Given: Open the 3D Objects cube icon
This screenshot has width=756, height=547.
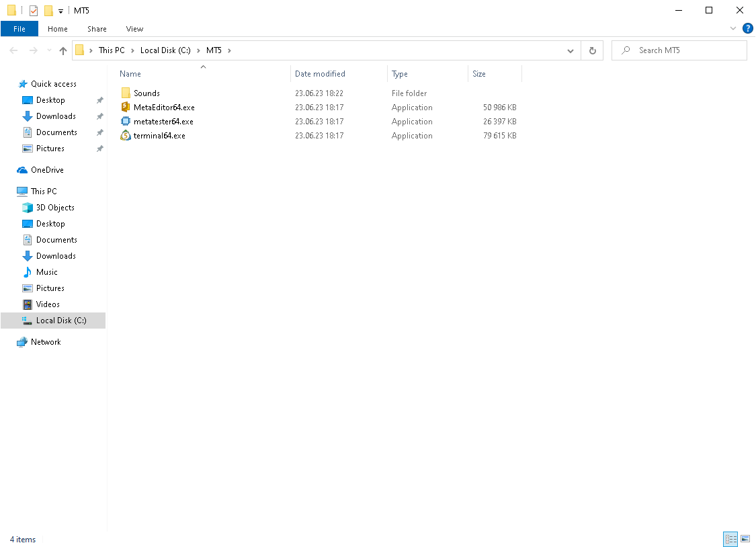Looking at the screenshot, I should (x=28, y=208).
